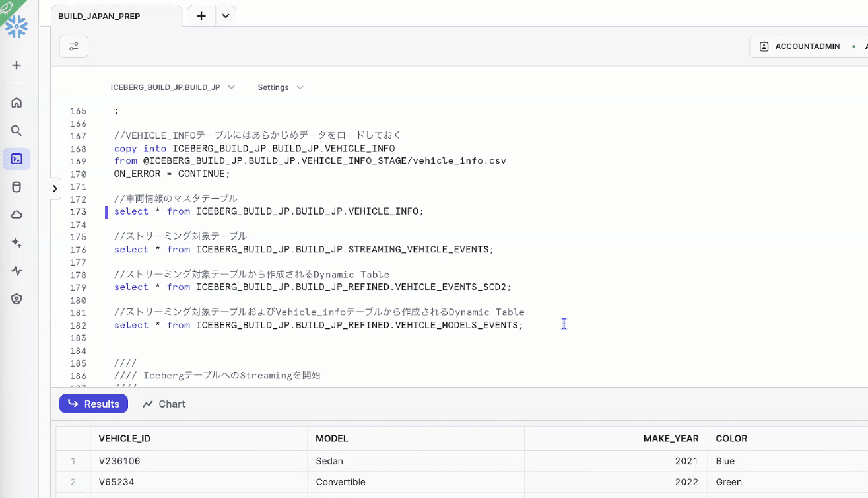Viewport: 868px width, 498px height.
Task: Click the VEHICLE_EVENTS_SCD2 select line
Action: pos(313,287)
